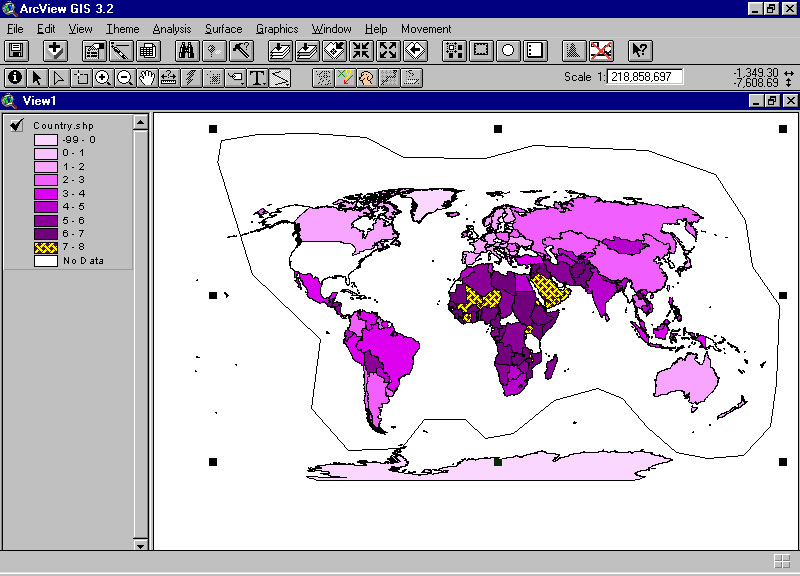Click the context Help arrow icon

[x=639, y=50]
